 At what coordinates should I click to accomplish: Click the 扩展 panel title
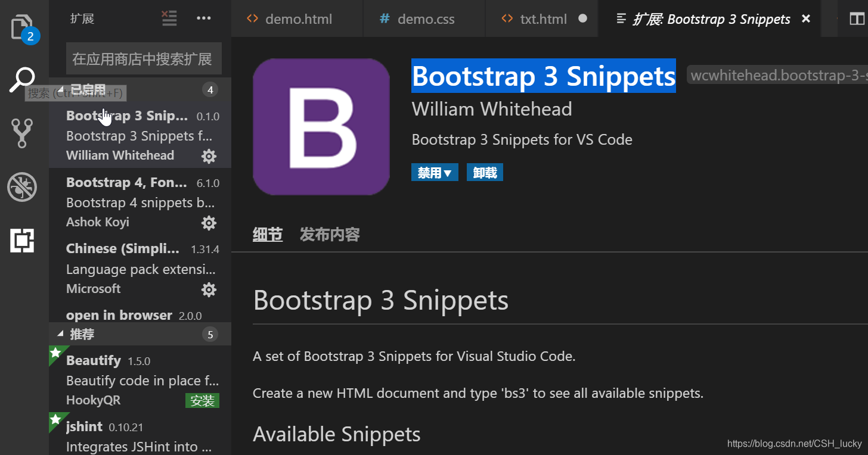coord(82,18)
